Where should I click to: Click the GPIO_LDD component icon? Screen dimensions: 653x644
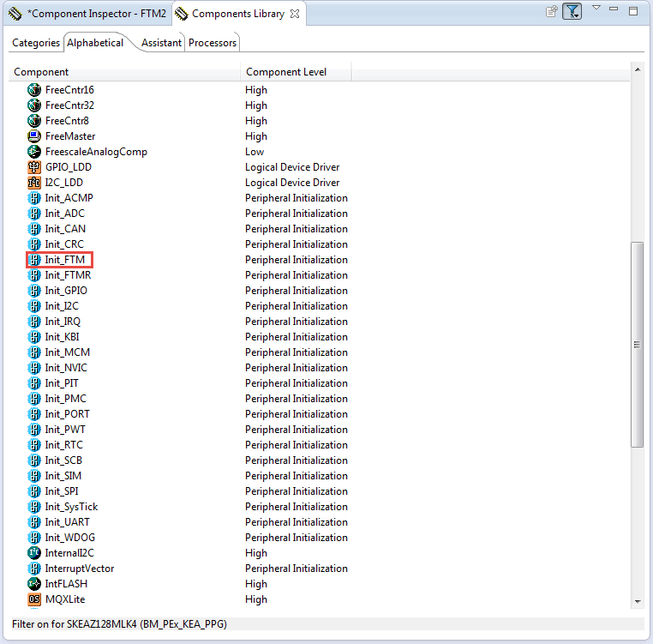34,166
